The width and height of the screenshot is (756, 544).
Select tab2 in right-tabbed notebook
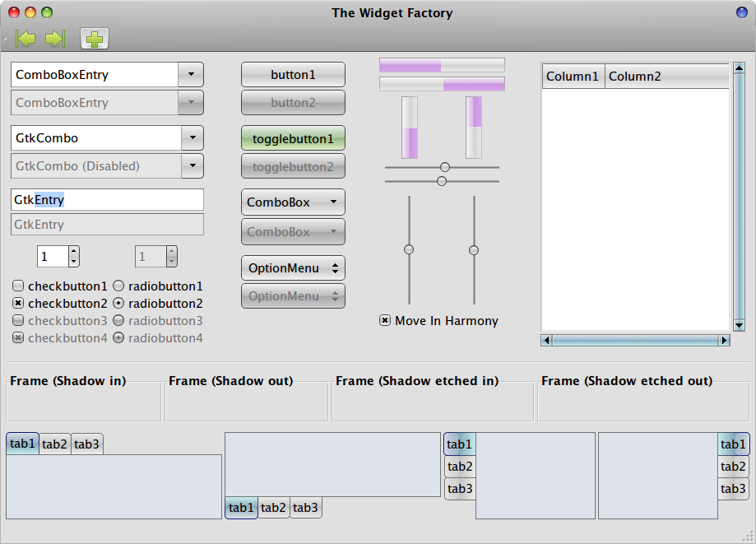click(x=733, y=467)
